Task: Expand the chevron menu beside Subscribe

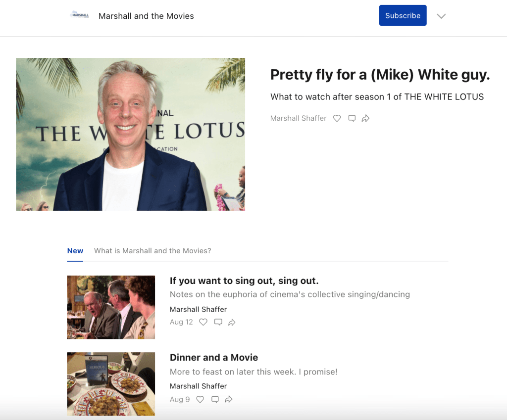Action: coord(441,16)
